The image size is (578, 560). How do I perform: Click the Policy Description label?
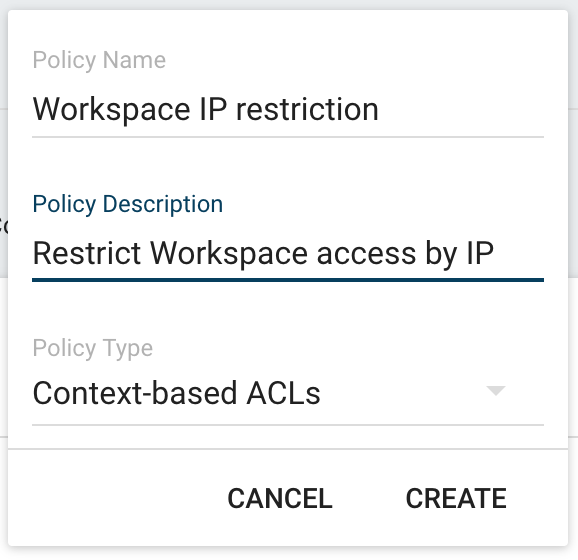[x=128, y=204]
